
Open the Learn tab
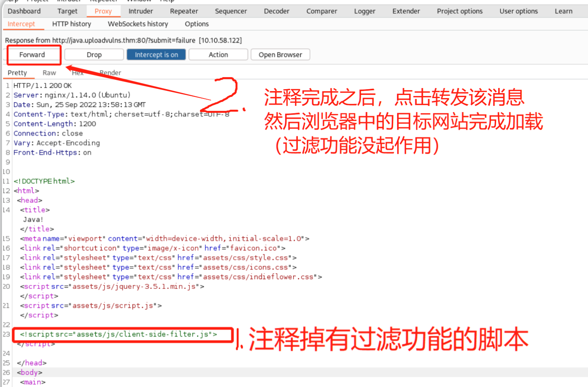coord(563,11)
